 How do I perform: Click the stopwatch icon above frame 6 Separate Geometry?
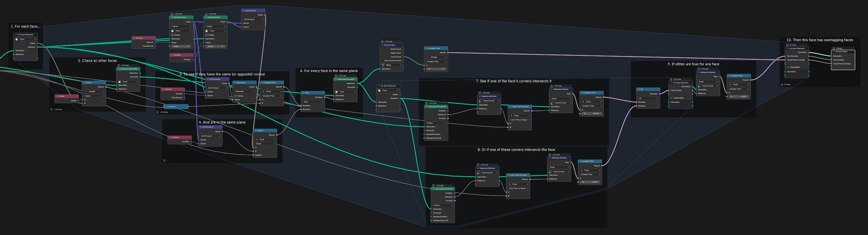point(336,76)
